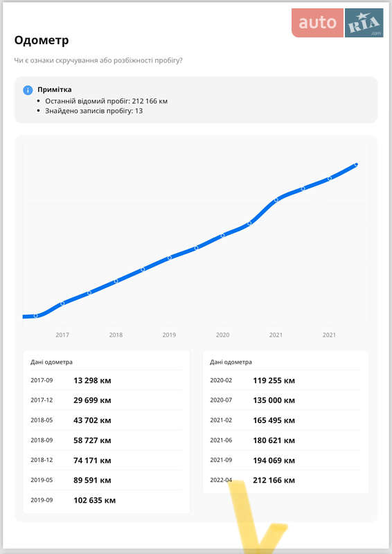Select the first data point on chart
Image resolution: width=392 pixels, height=554 pixels.
[35, 316]
